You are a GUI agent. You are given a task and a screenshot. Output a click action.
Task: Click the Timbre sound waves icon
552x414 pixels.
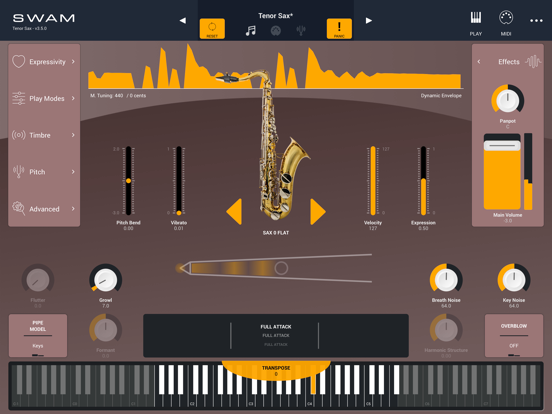pos(19,135)
